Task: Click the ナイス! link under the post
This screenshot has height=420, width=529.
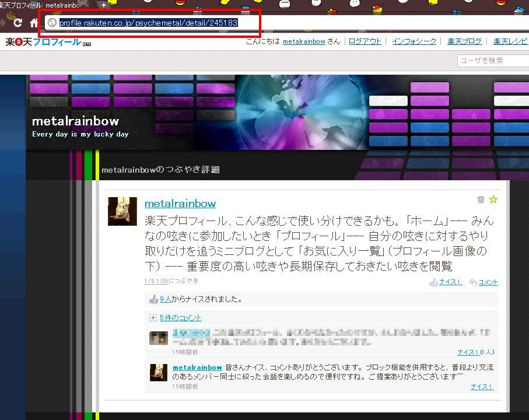Action: [450, 282]
